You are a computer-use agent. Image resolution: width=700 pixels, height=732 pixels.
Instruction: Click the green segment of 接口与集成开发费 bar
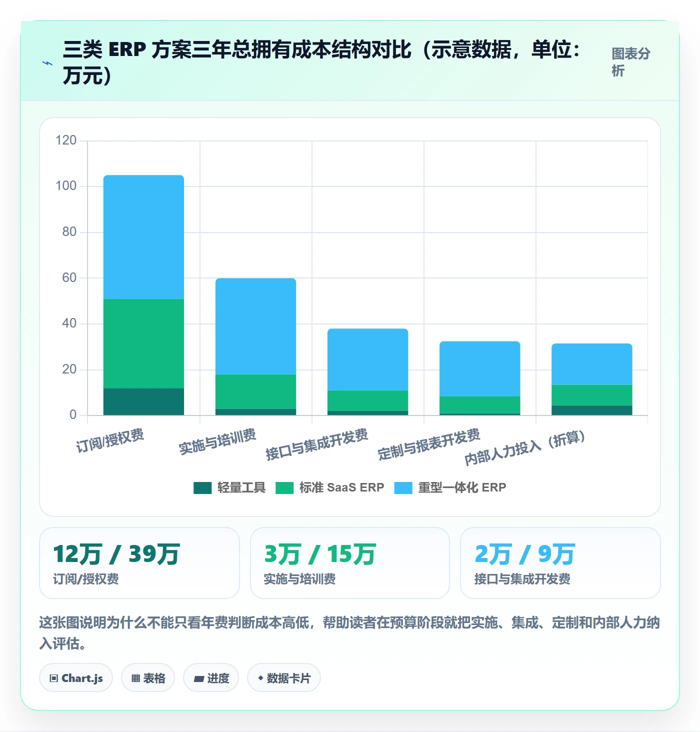coord(367,400)
